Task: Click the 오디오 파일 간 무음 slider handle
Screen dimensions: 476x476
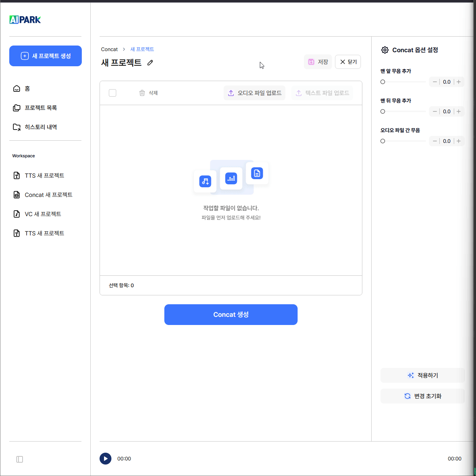Action: (383, 141)
